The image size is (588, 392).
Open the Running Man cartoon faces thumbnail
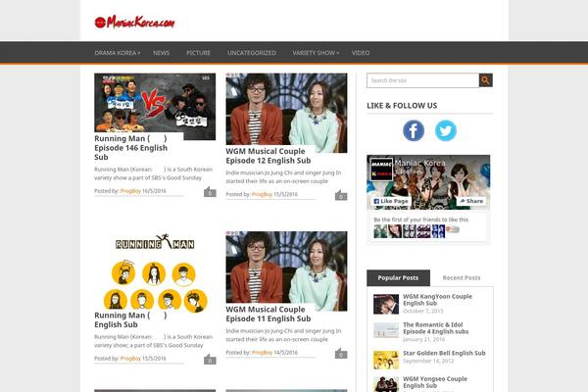point(155,271)
